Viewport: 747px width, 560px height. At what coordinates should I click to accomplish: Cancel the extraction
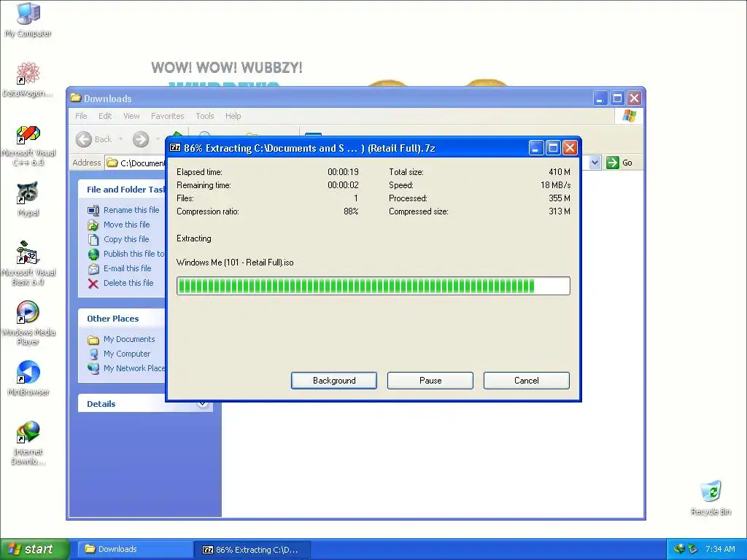click(527, 381)
